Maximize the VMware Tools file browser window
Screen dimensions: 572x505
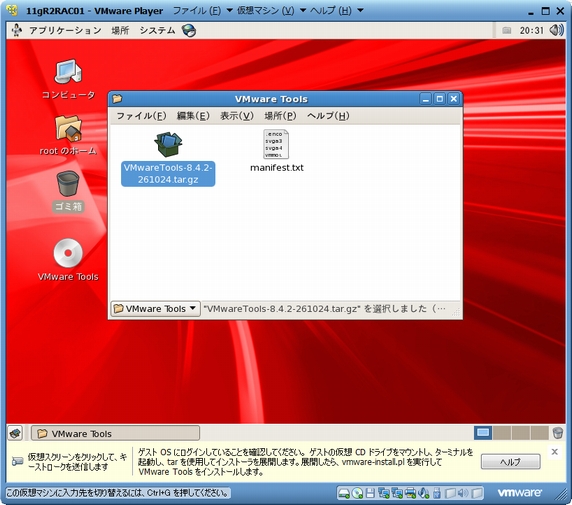click(440, 99)
